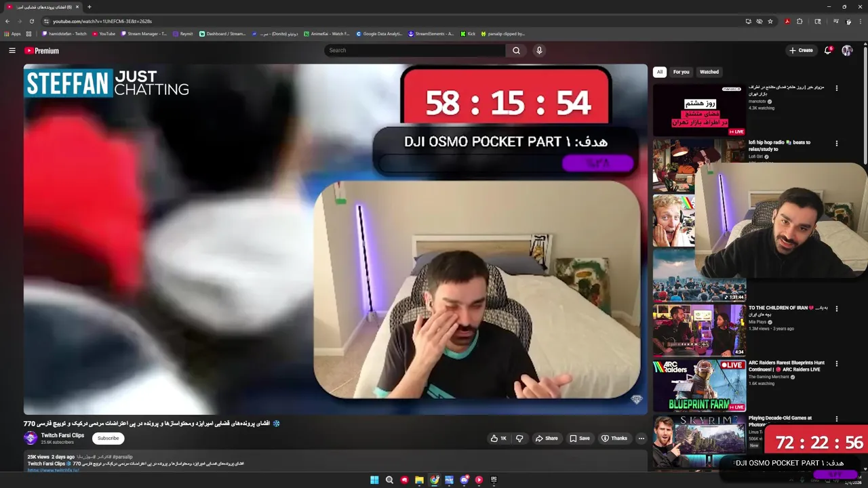This screenshot has width=868, height=488.
Task: Open the Kick bookmark
Action: click(468, 34)
